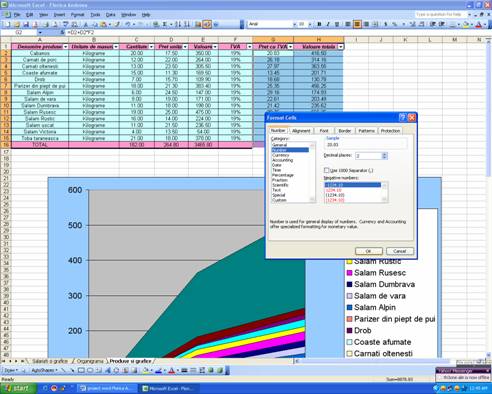Pick the Arrow tool in Drawing toolbar
Image resolution: width=492 pixels, height=394 pixels.
tap(72, 370)
